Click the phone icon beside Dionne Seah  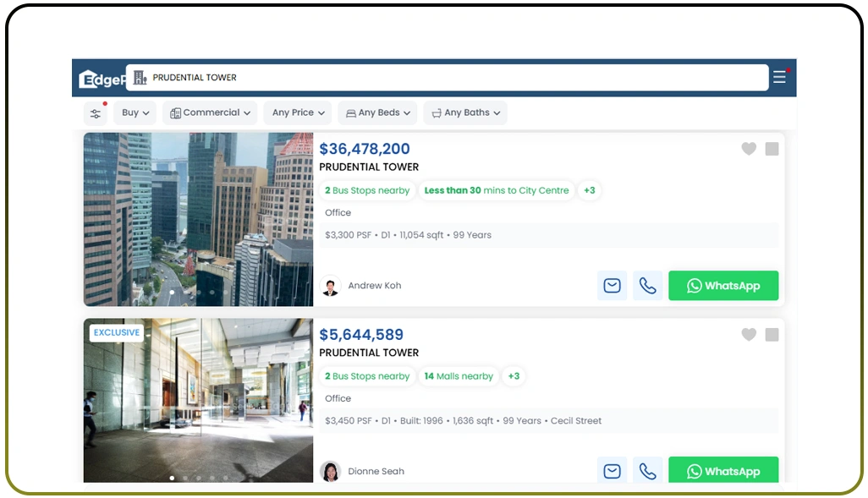[648, 471]
